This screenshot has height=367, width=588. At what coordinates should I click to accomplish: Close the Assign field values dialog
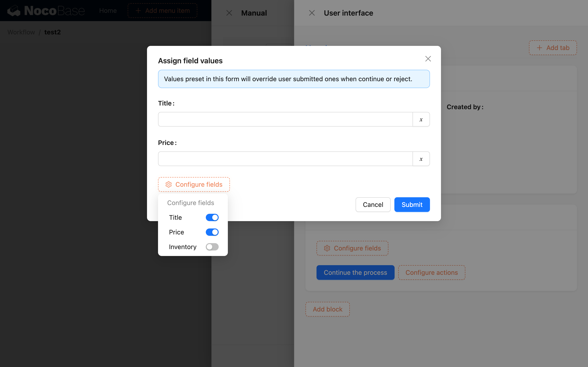tap(428, 58)
